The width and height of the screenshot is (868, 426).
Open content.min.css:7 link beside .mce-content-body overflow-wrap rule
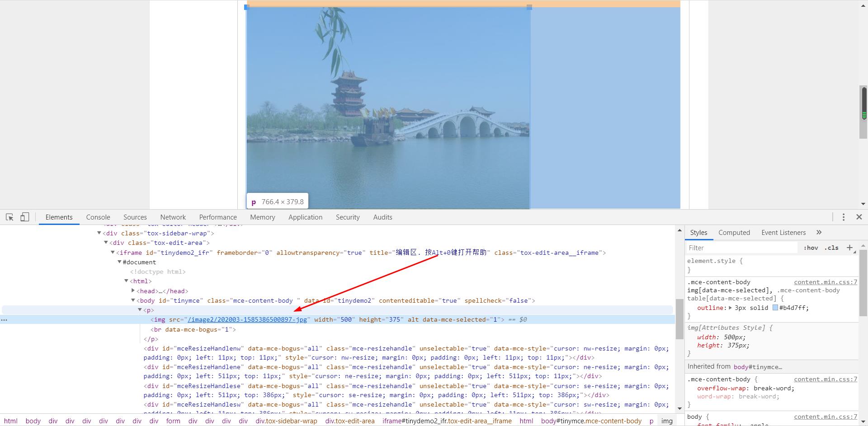coord(826,379)
